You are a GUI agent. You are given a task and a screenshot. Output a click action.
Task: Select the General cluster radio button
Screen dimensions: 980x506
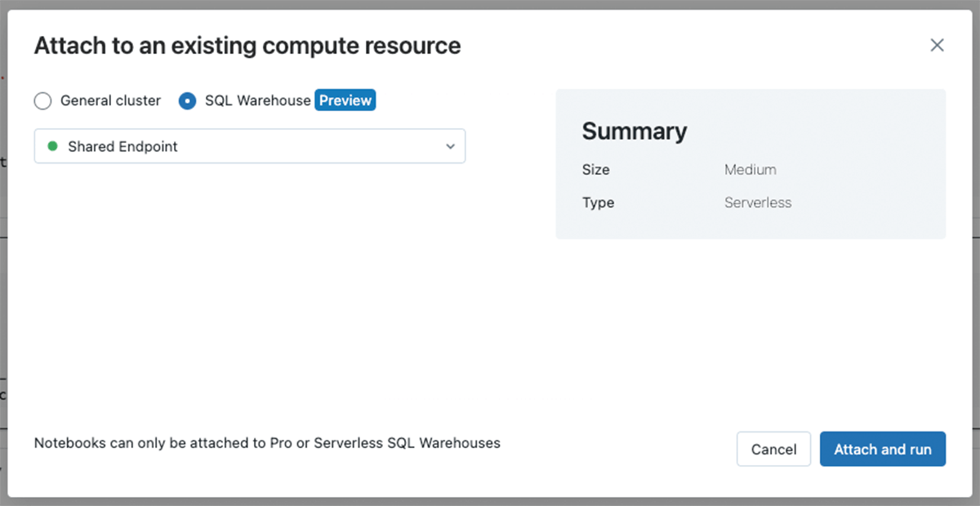pyautogui.click(x=42, y=101)
